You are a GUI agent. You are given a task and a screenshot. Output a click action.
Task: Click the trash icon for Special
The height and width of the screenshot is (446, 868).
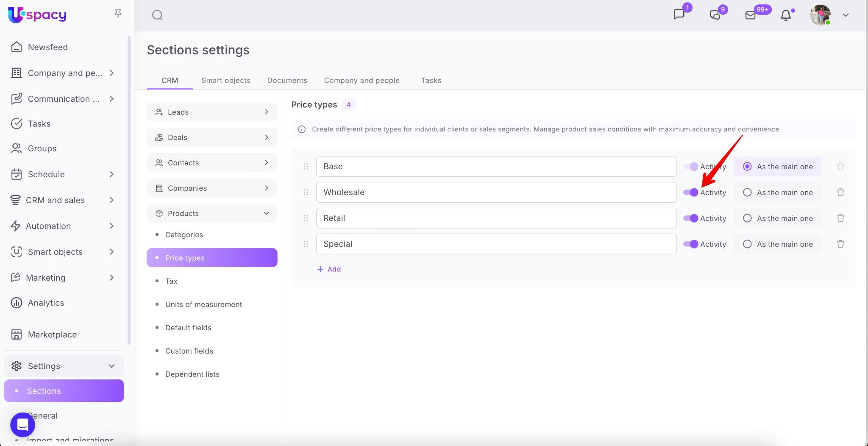pyautogui.click(x=840, y=244)
